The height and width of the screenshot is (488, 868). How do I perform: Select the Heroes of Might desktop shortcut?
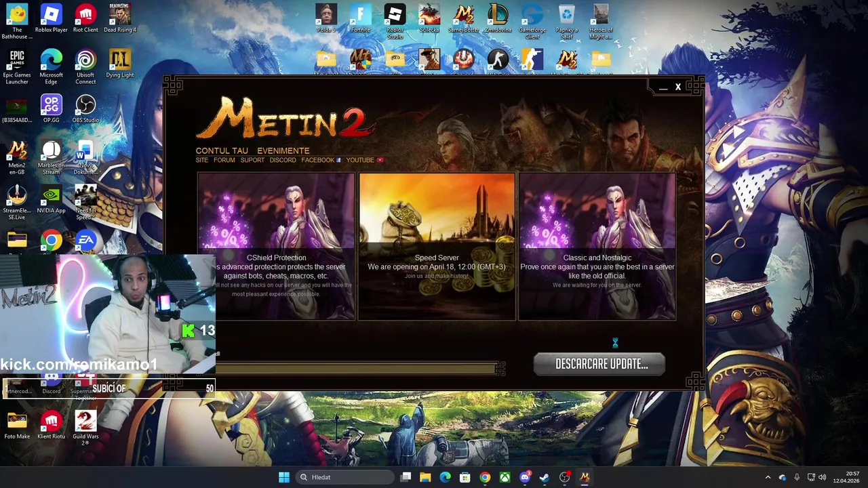pyautogui.click(x=601, y=22)
